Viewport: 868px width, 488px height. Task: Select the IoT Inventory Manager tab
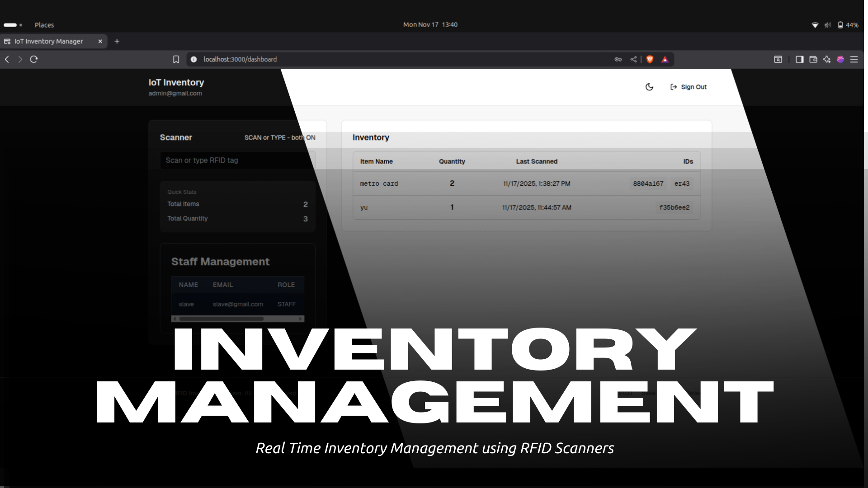tap(49, 41)
